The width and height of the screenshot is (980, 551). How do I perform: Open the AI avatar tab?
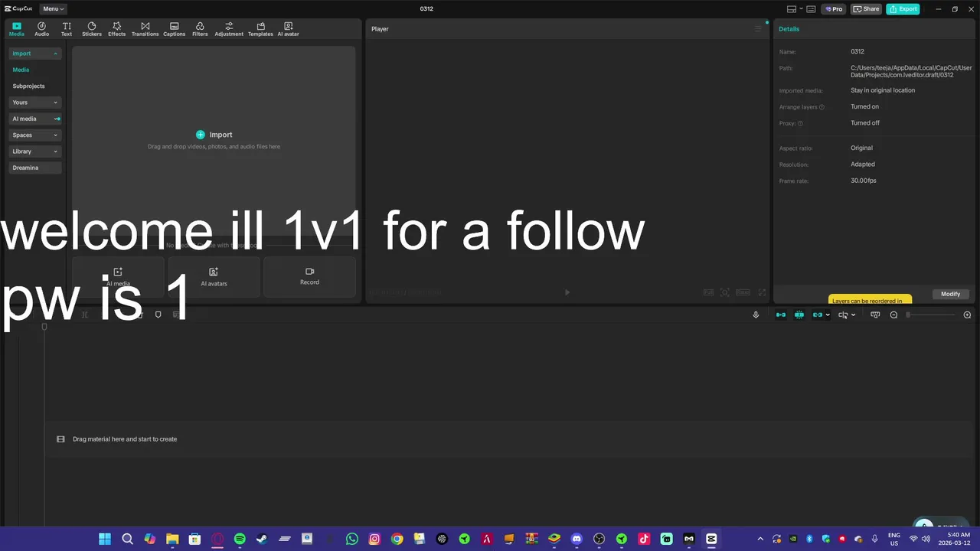(288, 29)
